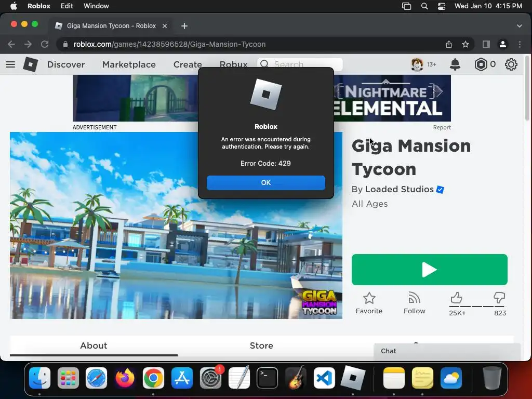Open Terminal from the Dock
The height and width of the screenshot is (399, 532).
click(268, 378)
